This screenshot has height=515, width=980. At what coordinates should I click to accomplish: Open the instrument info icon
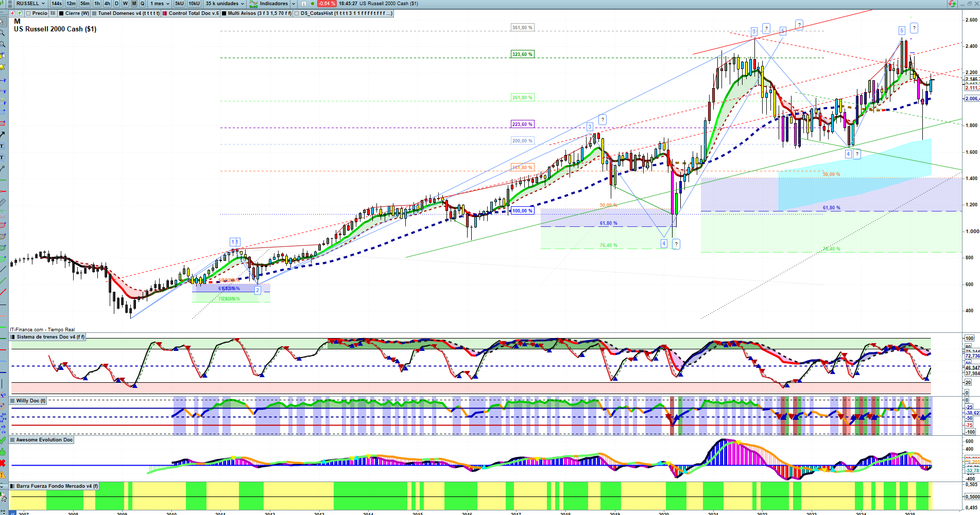click(304, 4)
